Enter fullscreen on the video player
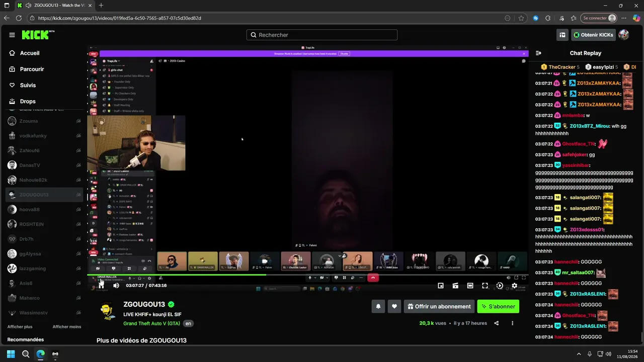 (485, 286)
